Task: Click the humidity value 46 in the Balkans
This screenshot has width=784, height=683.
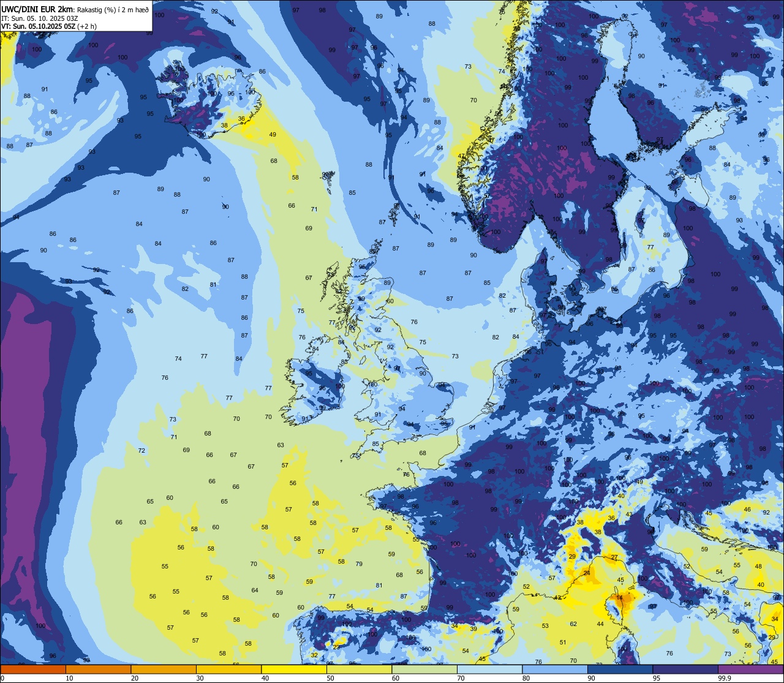Action: coord(747,510)
